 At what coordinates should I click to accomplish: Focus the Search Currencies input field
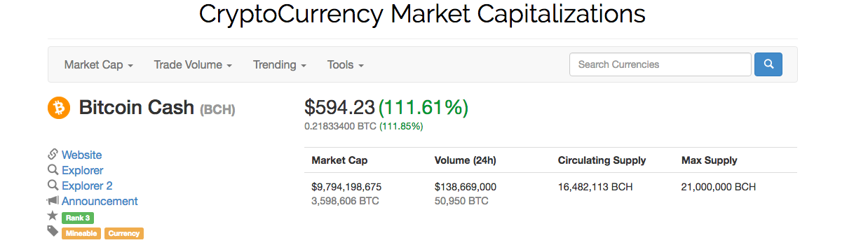click(x=660, y=64)
